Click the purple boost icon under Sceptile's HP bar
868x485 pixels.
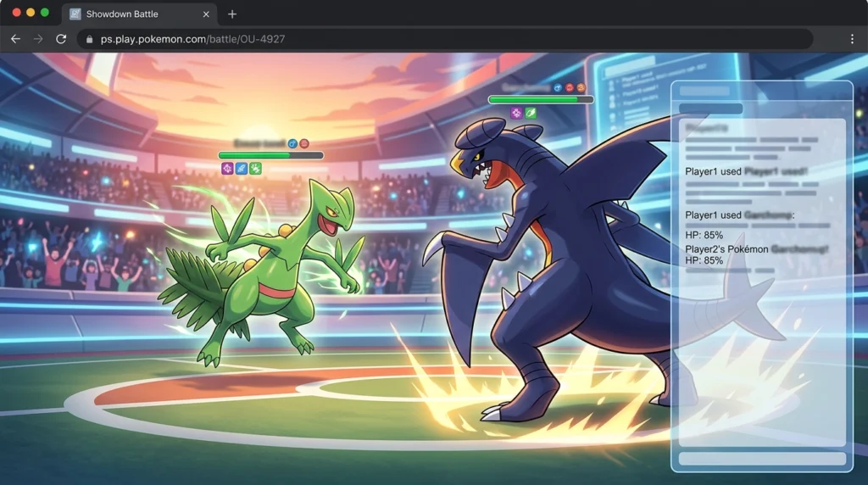pos(227,169)
